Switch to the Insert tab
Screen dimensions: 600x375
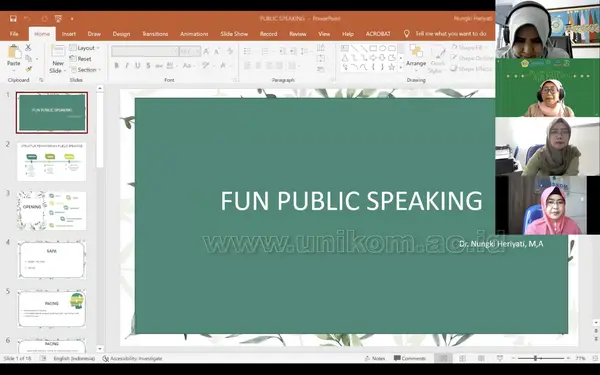click(x=69, y=34)
